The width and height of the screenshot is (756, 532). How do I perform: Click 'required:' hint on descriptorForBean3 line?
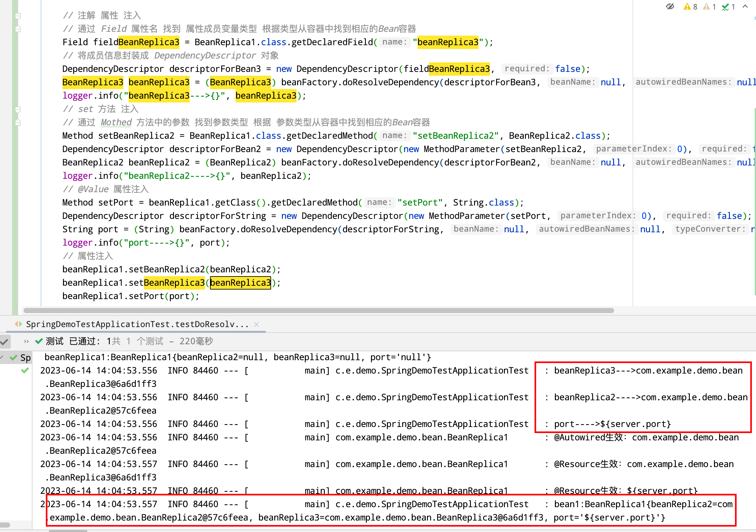click(x=527, y=69)
